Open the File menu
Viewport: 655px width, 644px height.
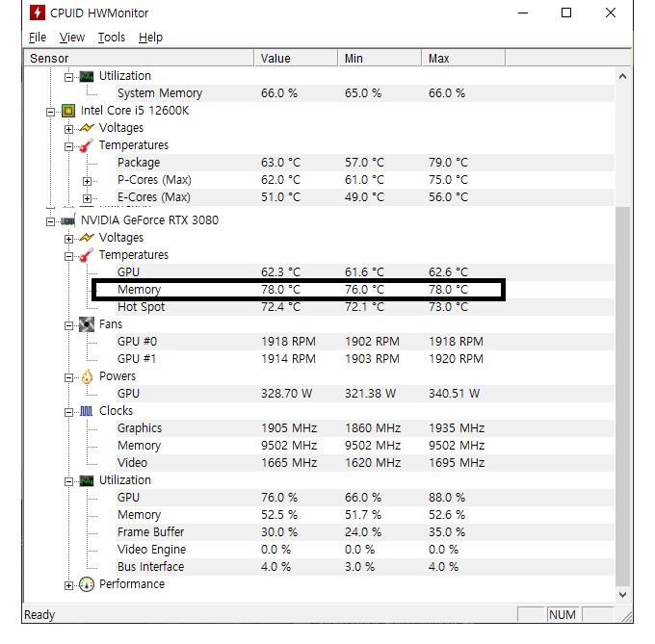(38, 38)
